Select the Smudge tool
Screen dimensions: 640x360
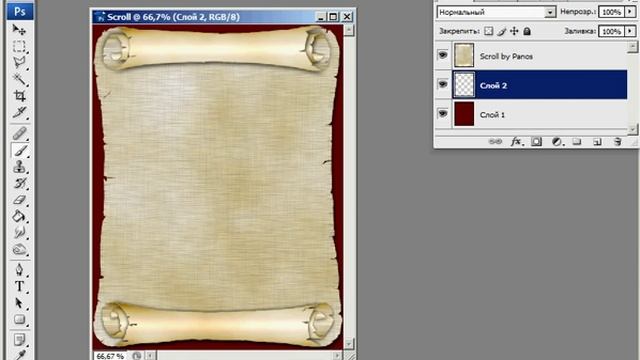(19, 233)
